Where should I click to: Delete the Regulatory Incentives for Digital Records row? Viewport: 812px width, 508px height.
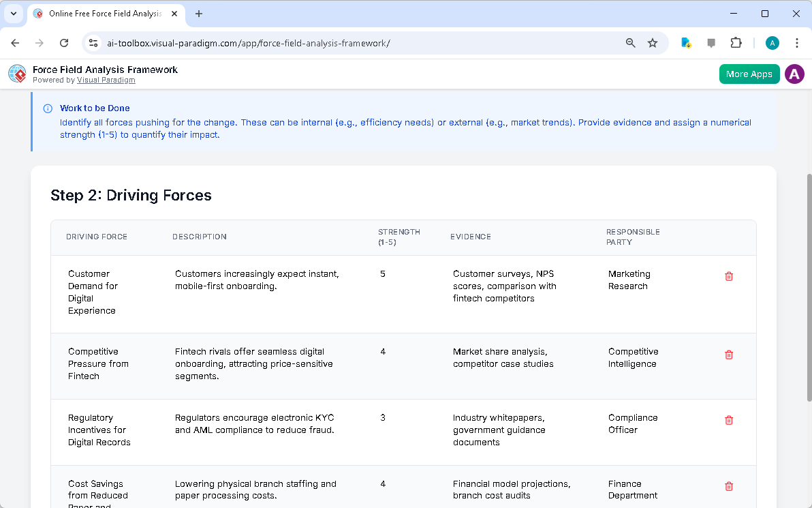pos(728,420)
